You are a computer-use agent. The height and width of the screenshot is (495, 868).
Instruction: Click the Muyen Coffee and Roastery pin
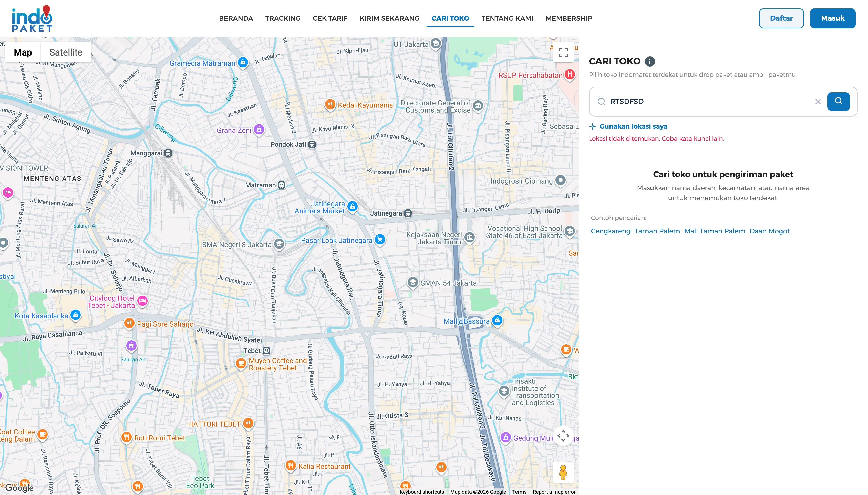coord(241,363)
